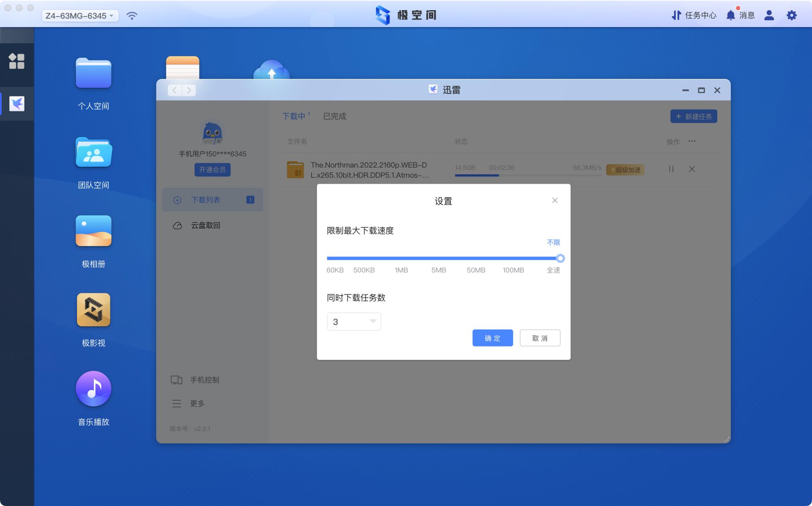Cancel the Northman download with the X
The height and width of the screenshot is (506, 812).
[692, 169]
